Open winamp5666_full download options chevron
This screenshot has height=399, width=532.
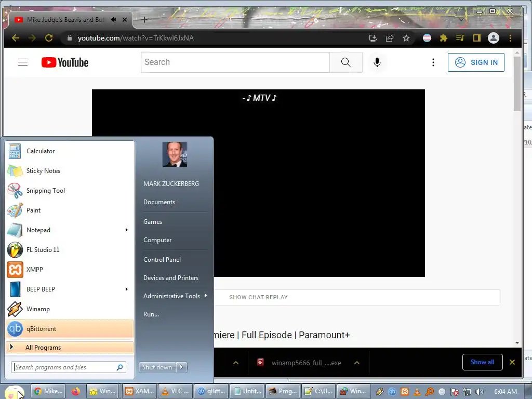[356, 363]
